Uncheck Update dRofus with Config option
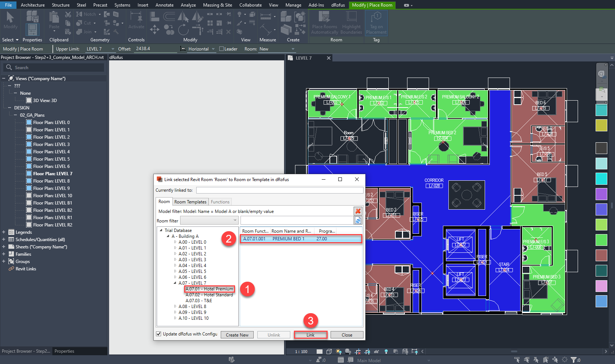This screenshot has height=364, width=615. [x=158, y=334]
